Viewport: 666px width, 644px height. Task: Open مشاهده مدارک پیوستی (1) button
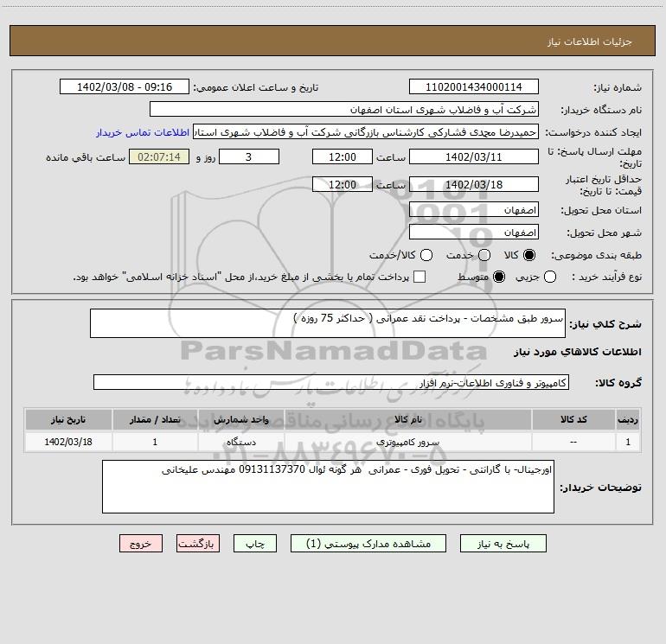368,544
